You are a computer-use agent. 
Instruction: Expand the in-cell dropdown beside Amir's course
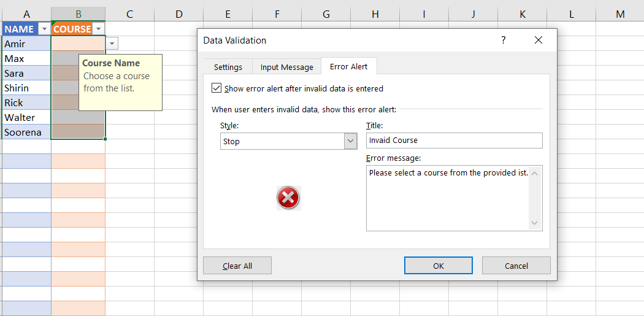(x=112, y=44)
